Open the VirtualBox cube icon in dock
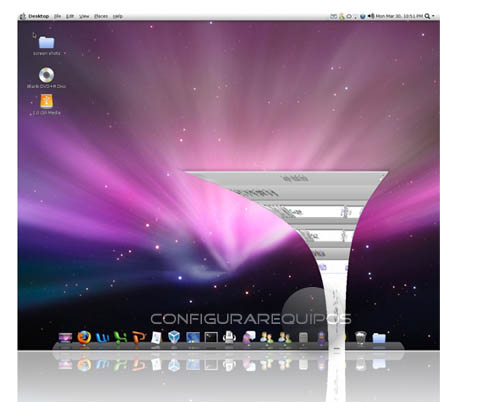This screenshot has height=402, width=500. [x=174, y=337]
